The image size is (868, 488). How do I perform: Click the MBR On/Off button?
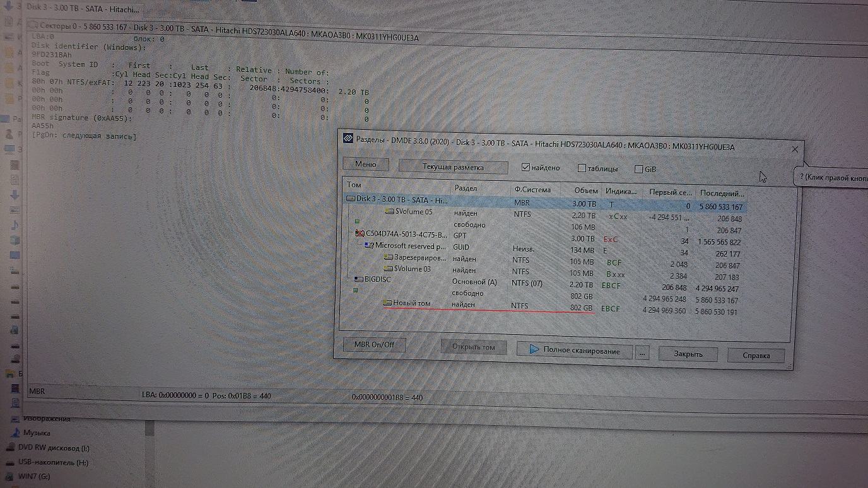coord(375,345)
